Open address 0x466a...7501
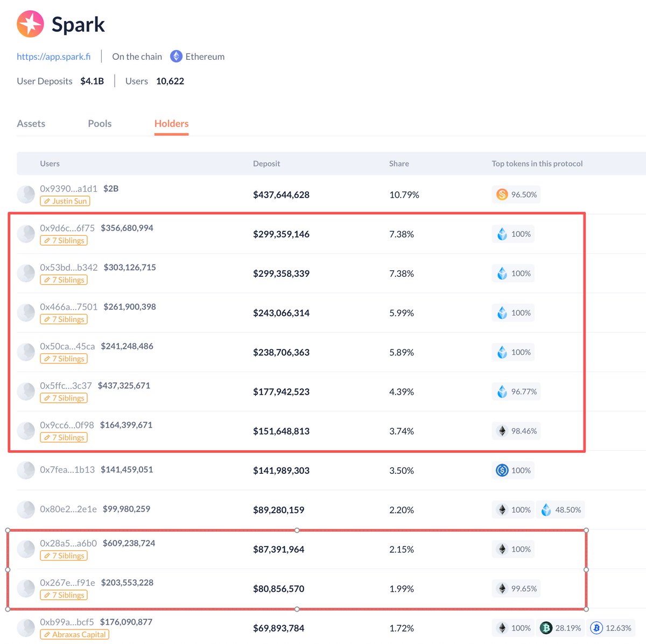Viewport: 646px width, 644px height. point(69,306)
